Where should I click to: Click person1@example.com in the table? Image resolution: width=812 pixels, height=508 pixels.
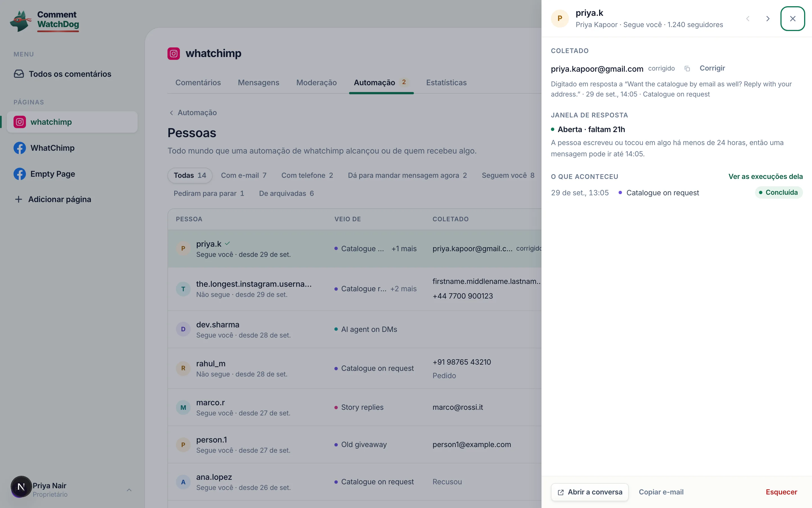click(471, 444)
